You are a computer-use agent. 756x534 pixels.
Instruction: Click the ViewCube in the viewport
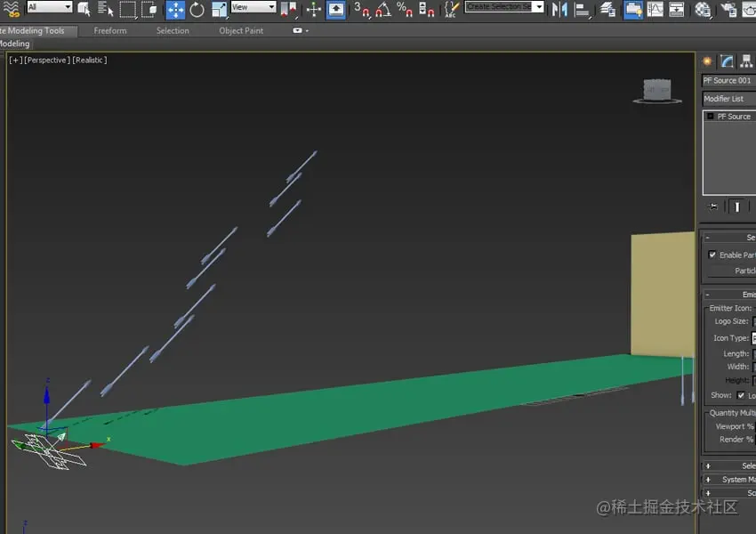coord(657,91)
